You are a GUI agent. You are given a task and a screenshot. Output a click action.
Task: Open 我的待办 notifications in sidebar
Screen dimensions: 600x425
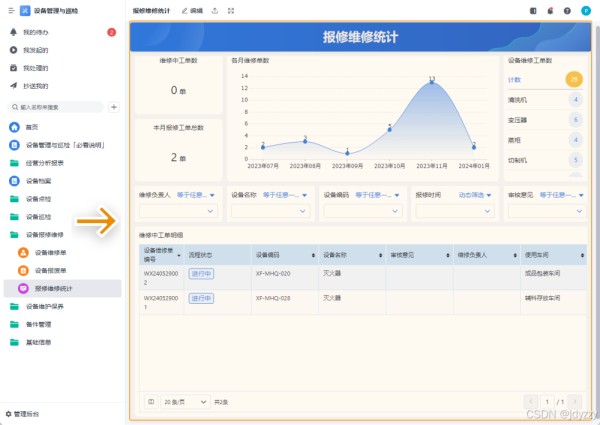(x=63, y=32)
